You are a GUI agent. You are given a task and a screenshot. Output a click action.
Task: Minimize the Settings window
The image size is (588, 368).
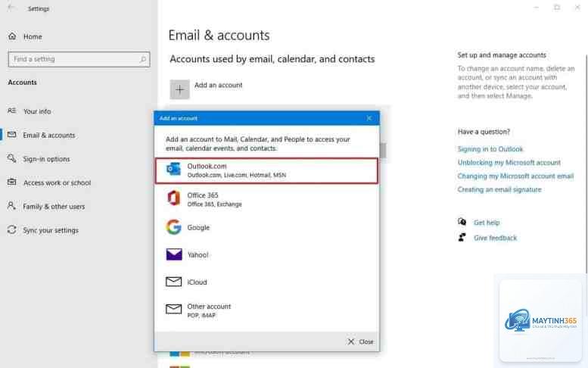coord(537,8)
